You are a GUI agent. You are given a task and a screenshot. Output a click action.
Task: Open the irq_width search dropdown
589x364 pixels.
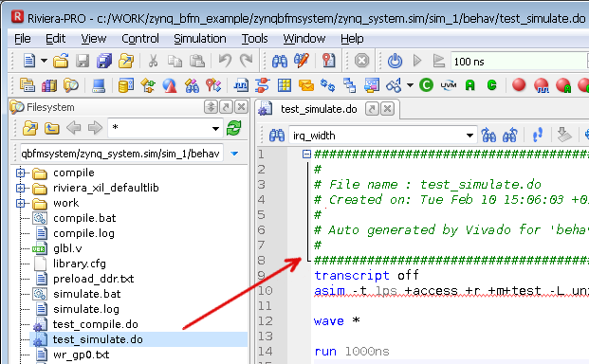tap(469, 136)
